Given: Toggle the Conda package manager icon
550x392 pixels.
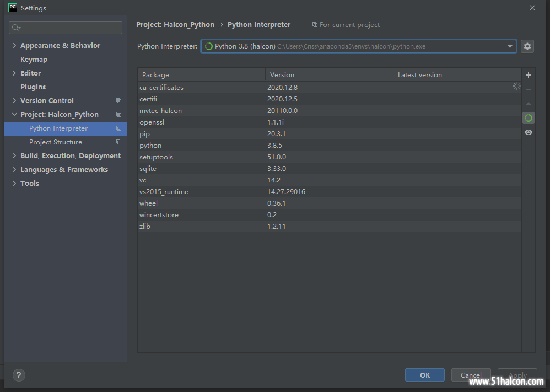Looking at the screenshot, I should (x=529, y=119).
